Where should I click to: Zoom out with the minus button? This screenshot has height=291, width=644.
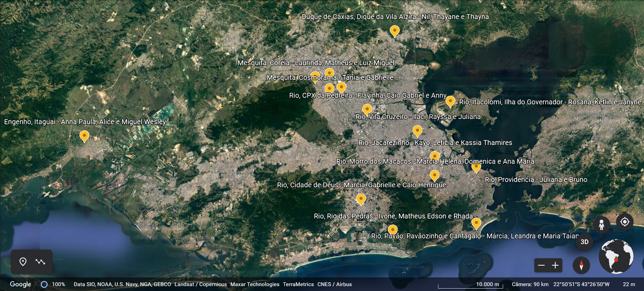point(541,266)
